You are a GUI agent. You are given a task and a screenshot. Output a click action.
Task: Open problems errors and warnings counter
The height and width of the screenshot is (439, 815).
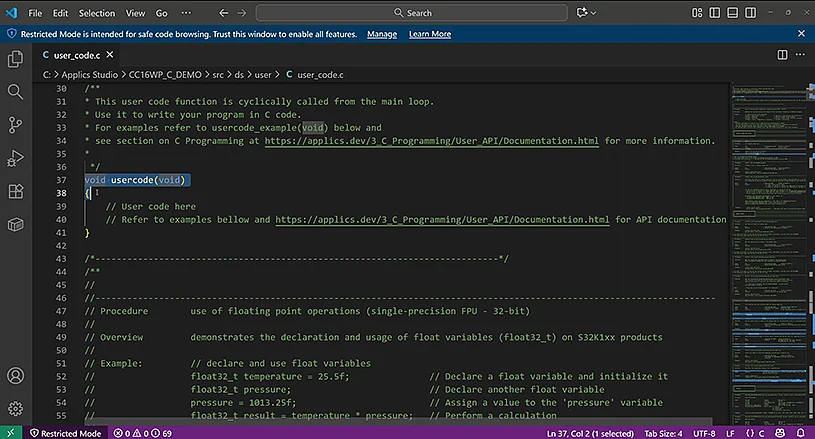pos(142,433)
